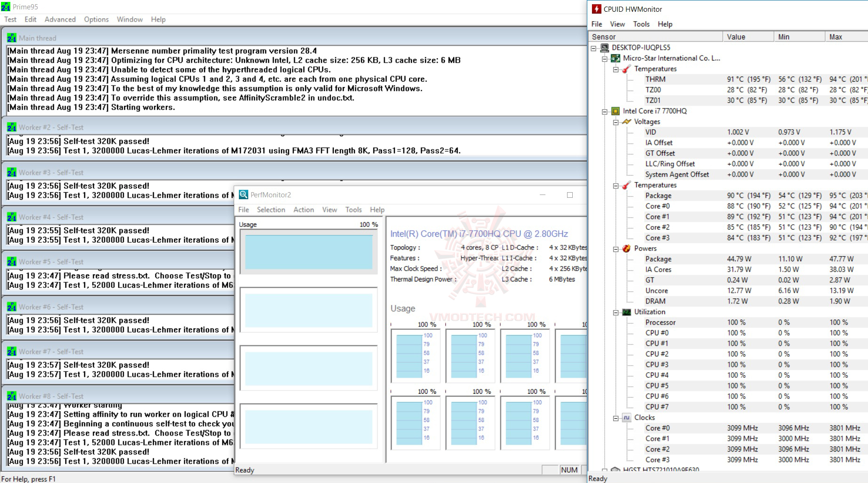Click the Value column header
This screenshot has height=483, width=868.
[x=749, y=37]
